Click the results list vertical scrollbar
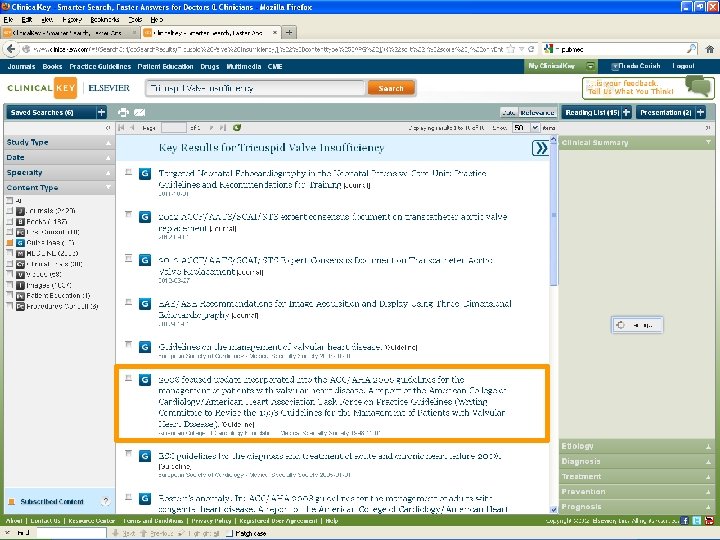 tap(553, 214)
